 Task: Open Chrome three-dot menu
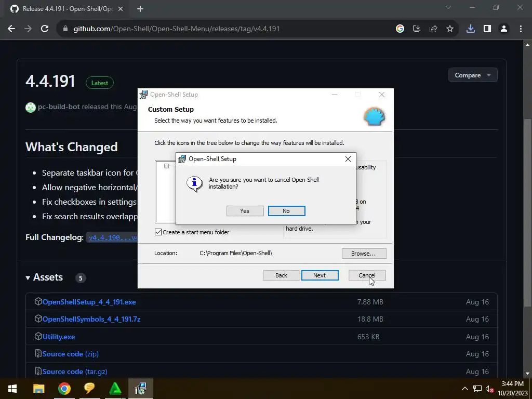point(521,29)
